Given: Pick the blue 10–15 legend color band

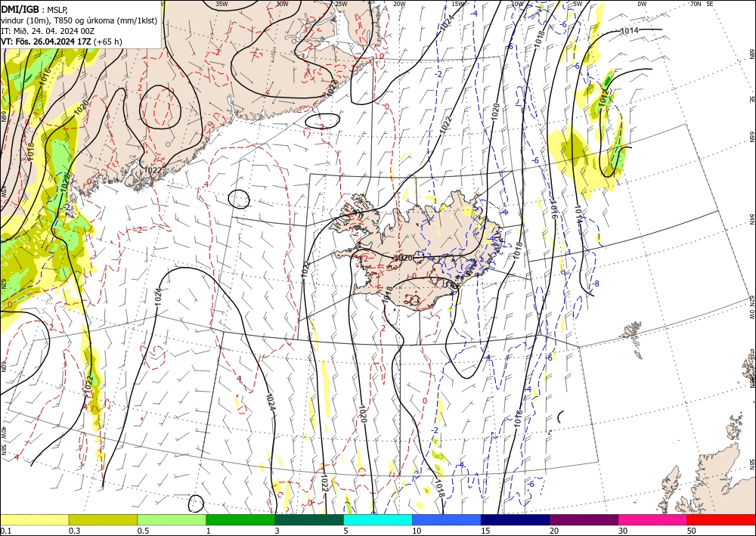Looking at the screenshot, I should (x=447, y=519).
